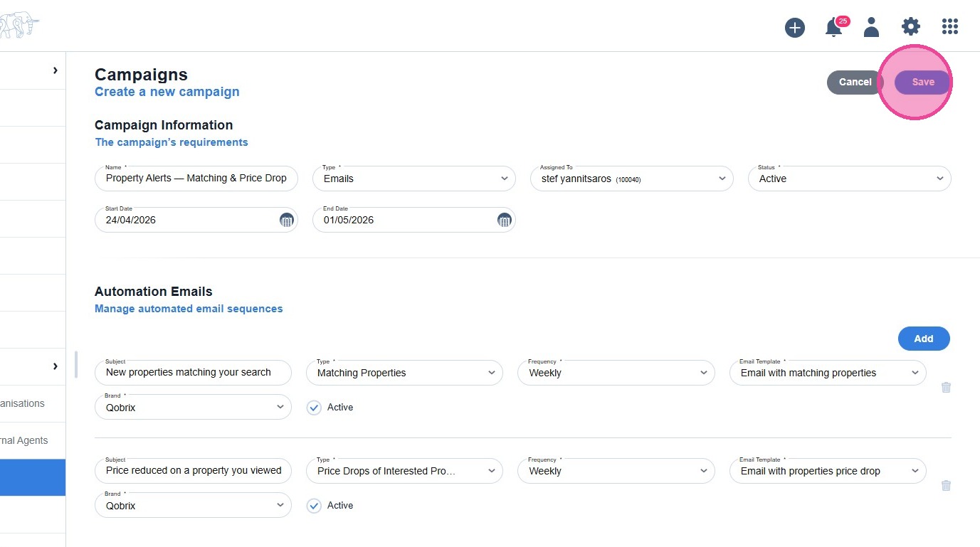
Task: Uncheck Active for matching properties email
Action: point(314,408)
